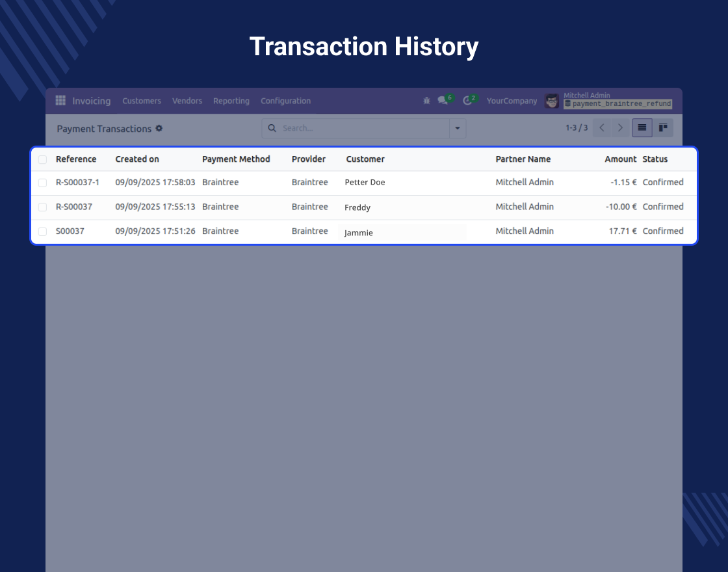The width and height of the screenshot is (728, 572).
Task: Sort by the Provider column header
Action: pos(309,159)
